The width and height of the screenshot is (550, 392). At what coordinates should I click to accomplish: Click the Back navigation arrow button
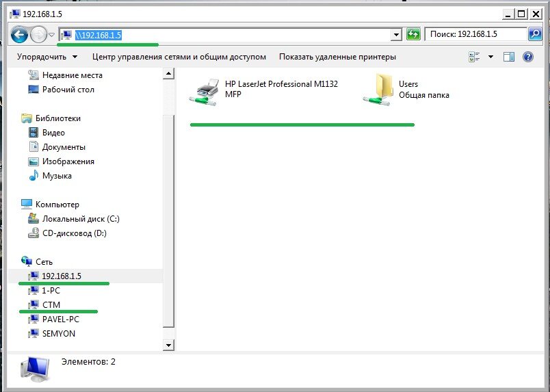point(19,34)
